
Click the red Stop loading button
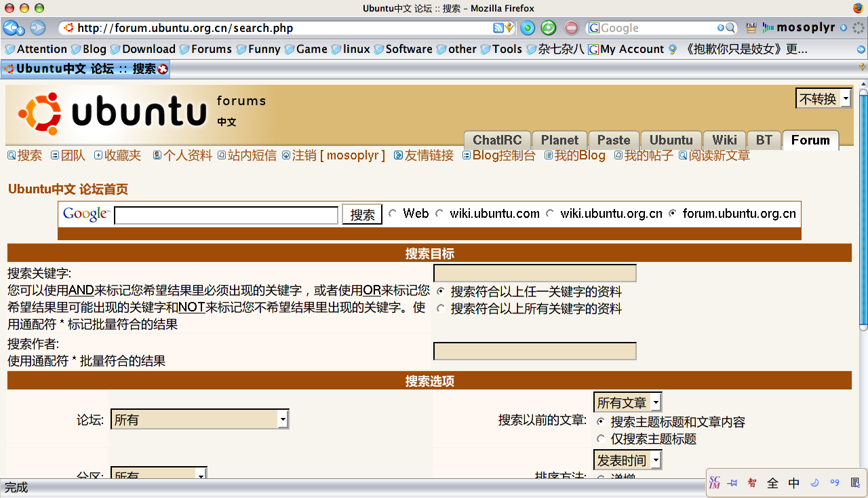572,28
